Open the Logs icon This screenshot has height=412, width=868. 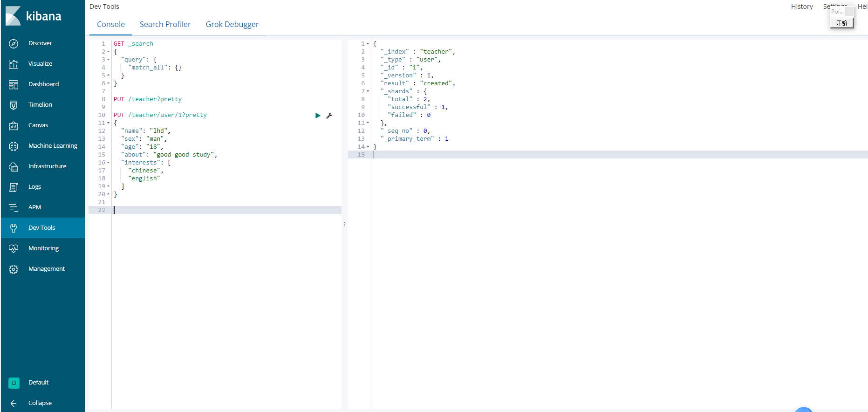(14, 187)
